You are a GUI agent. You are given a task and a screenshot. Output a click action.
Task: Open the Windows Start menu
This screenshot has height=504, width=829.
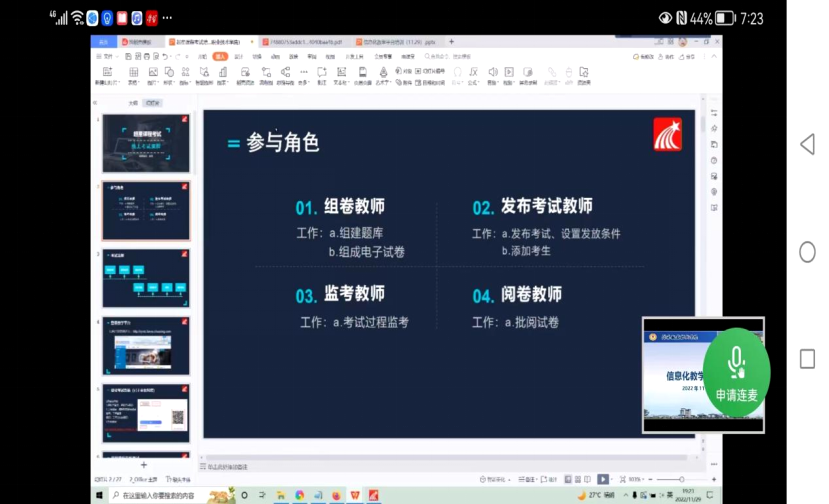(100, 495)
